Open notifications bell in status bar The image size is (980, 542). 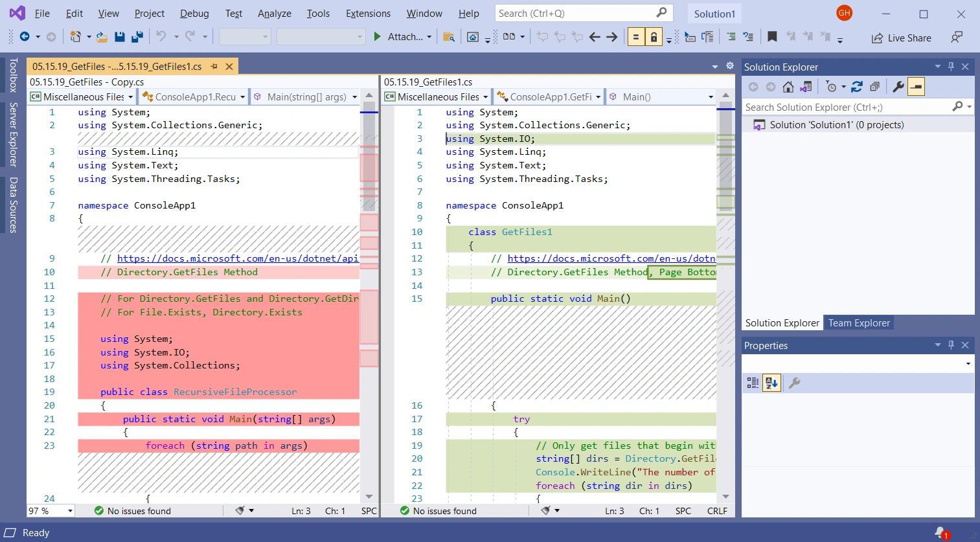[941, 532]
